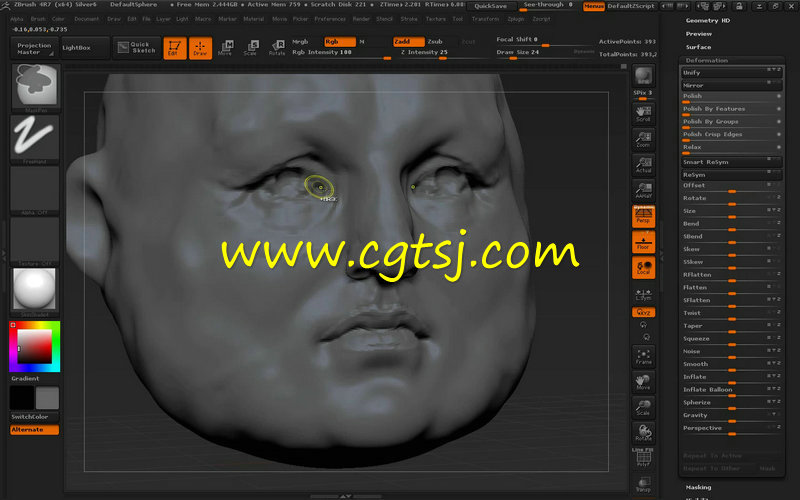Click Unify deformation button
This screenshot has height=500, width=800.
tap(731, 72)
